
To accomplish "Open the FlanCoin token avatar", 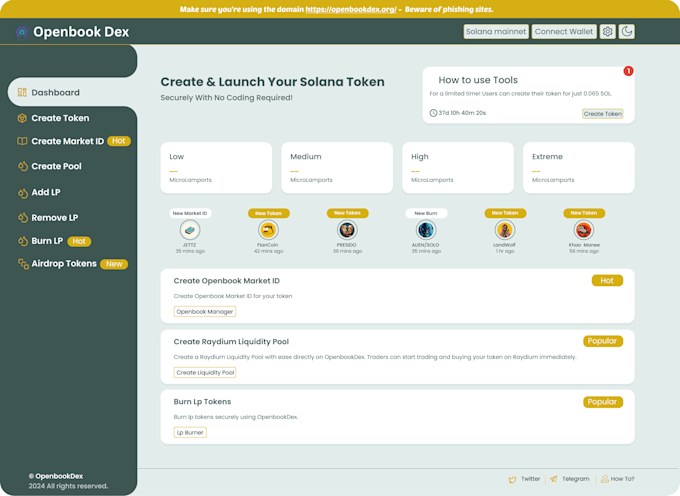I will click(x=268, y=230).
